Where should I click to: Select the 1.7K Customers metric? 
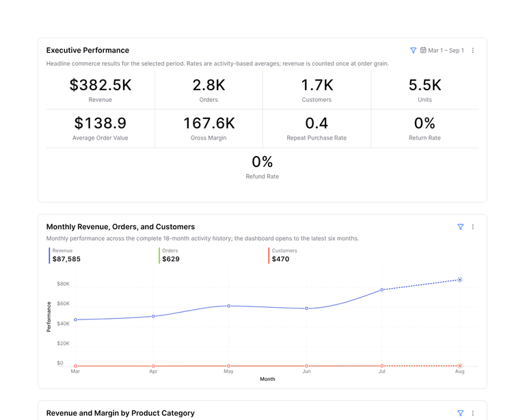pos(317,90)
